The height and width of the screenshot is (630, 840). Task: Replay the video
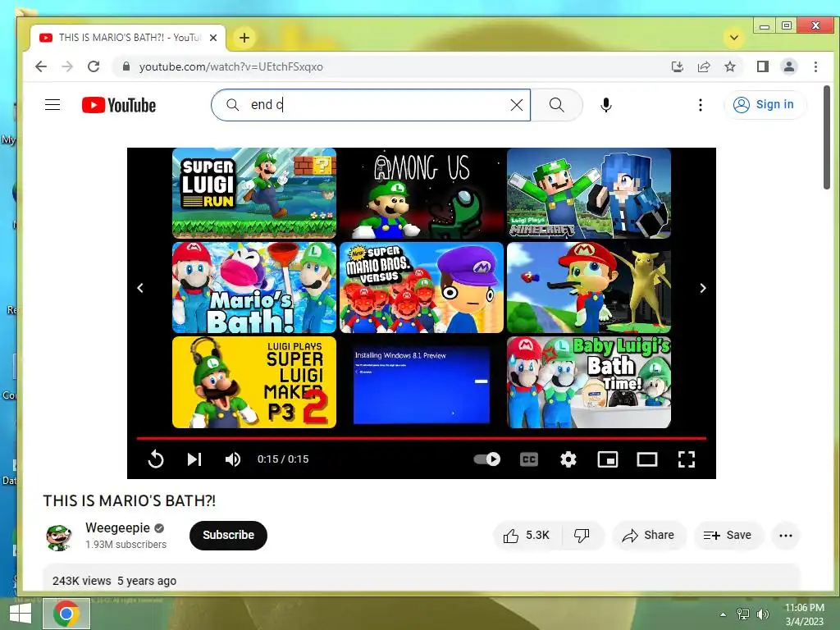[x=156, y=459]
